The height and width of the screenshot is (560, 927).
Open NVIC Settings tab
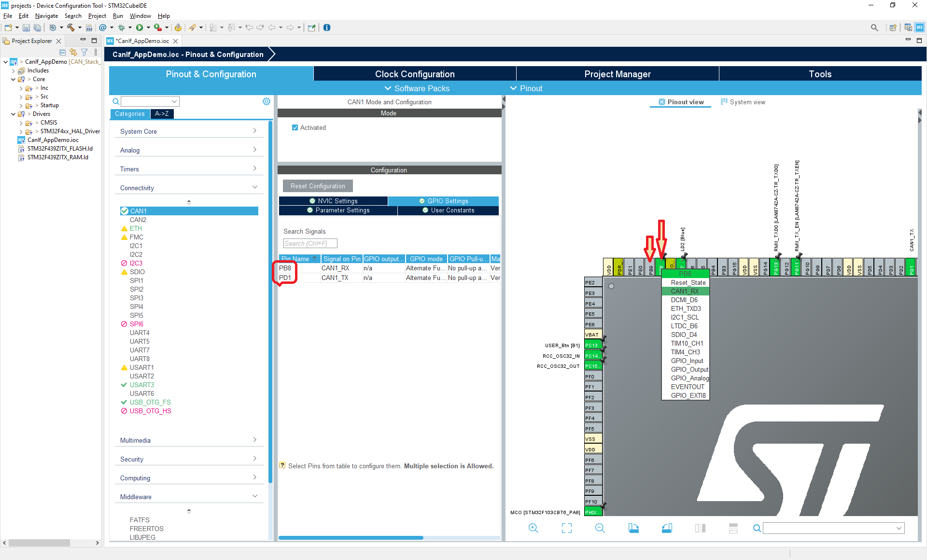point(333,201)
